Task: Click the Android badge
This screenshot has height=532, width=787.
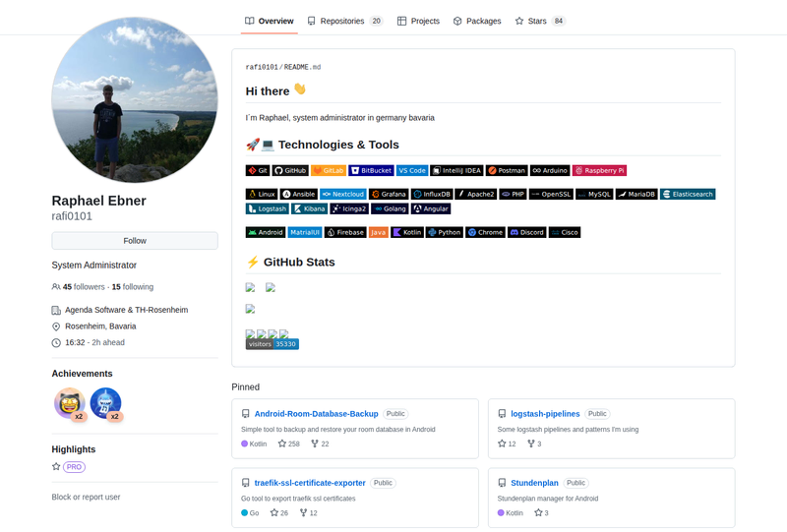Action: [x=266, y=232]
